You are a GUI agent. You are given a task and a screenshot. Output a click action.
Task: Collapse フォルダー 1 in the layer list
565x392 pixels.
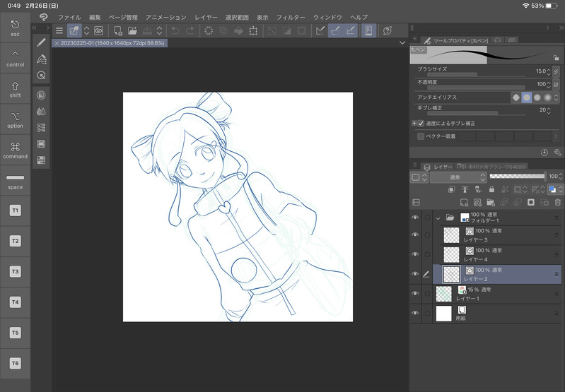(438, 218)
